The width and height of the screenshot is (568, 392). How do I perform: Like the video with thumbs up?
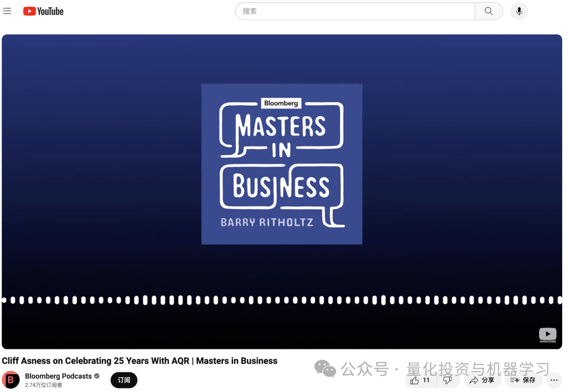(x=420, y=380)
